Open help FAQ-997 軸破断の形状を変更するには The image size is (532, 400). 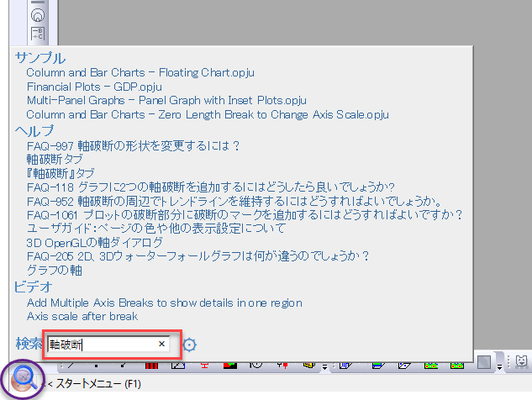133,146
